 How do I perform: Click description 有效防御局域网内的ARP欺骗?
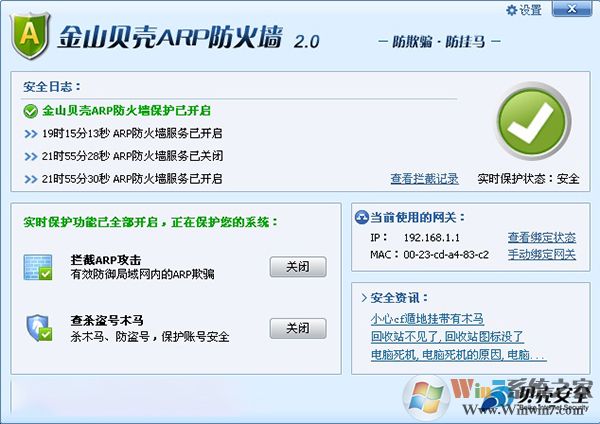[142, 274]
